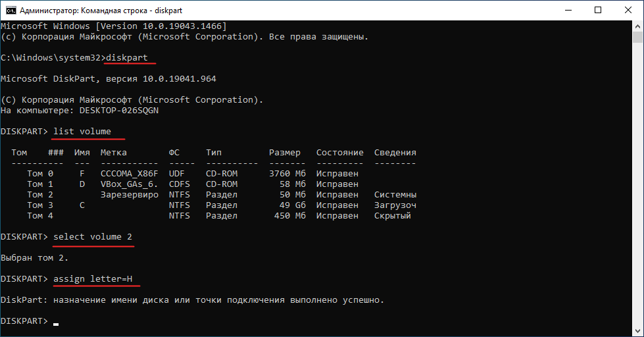Click the 'Системны' info value

[x=395, y=194]
